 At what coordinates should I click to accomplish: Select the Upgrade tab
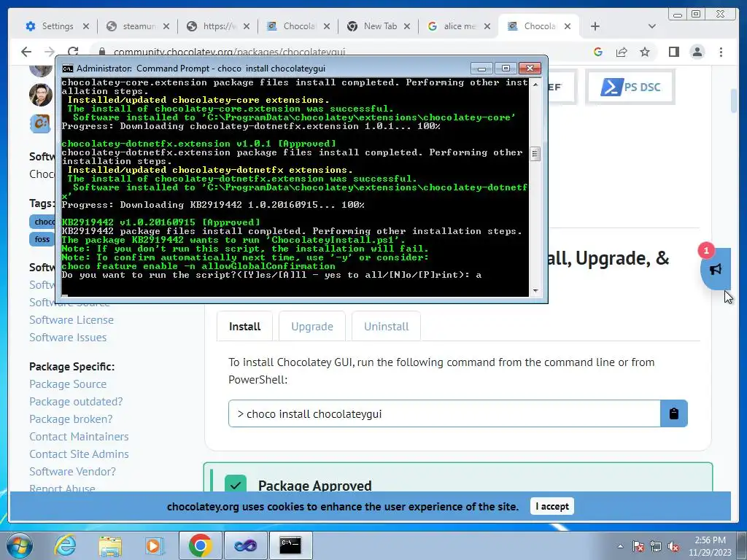pyautogui.click(x=312, y=327)
